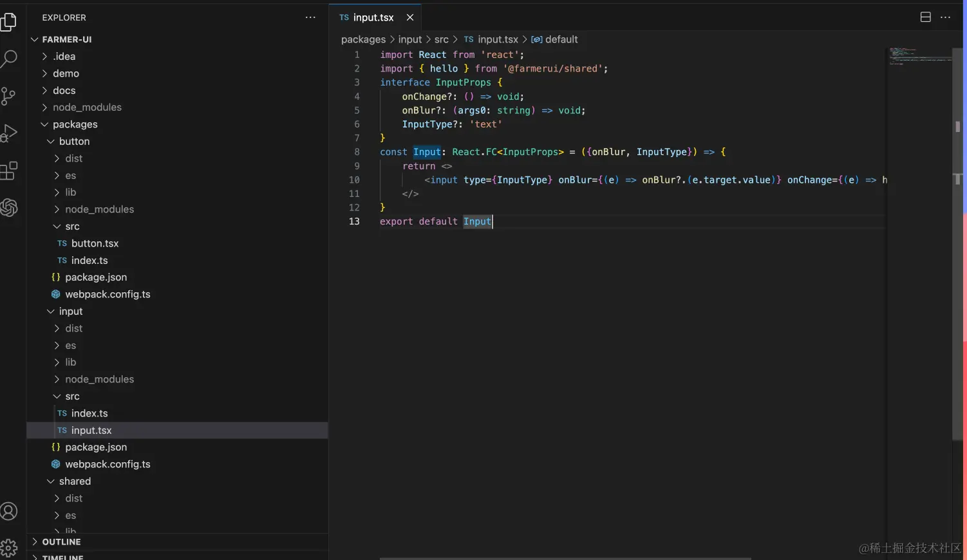Screen dimensions: 967x560
Task: Click the default symbol breadcrumb
Action: coord(554,39)
